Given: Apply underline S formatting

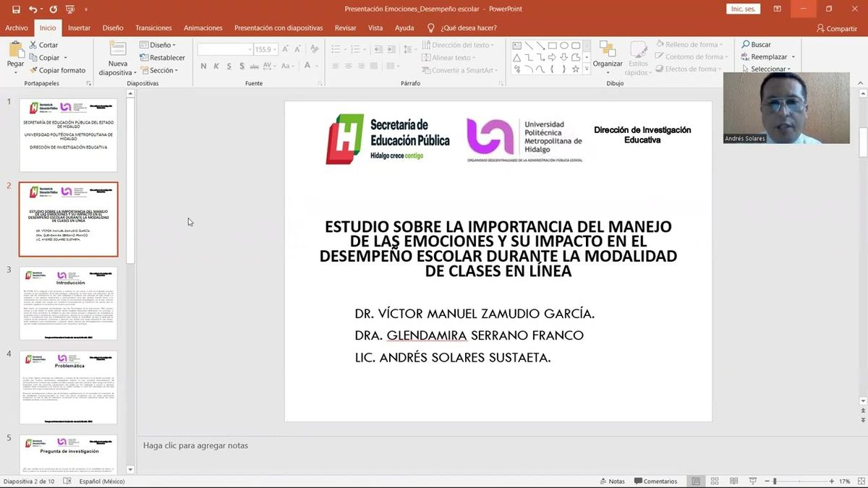Looking at the screenshot, I should click(x=229, y=66).
